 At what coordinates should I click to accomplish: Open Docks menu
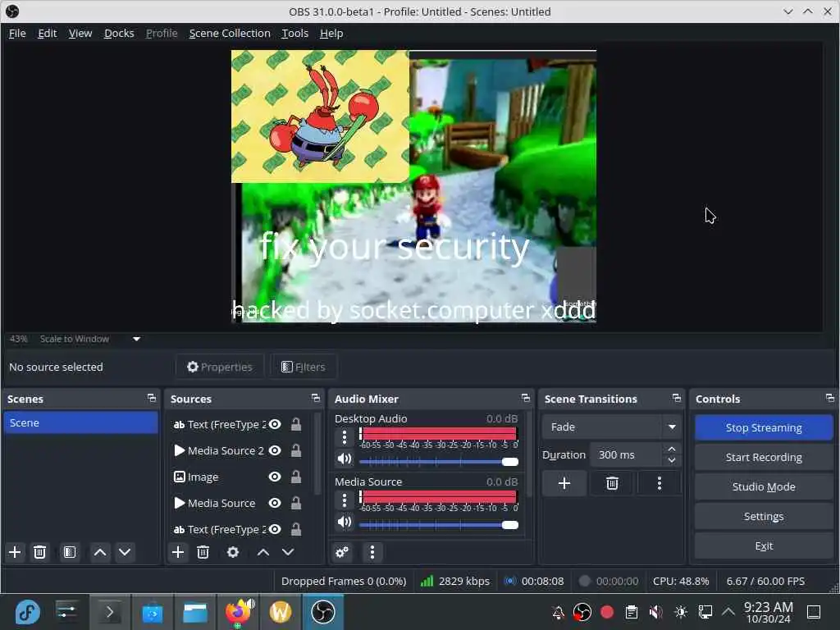coord(119,33)
